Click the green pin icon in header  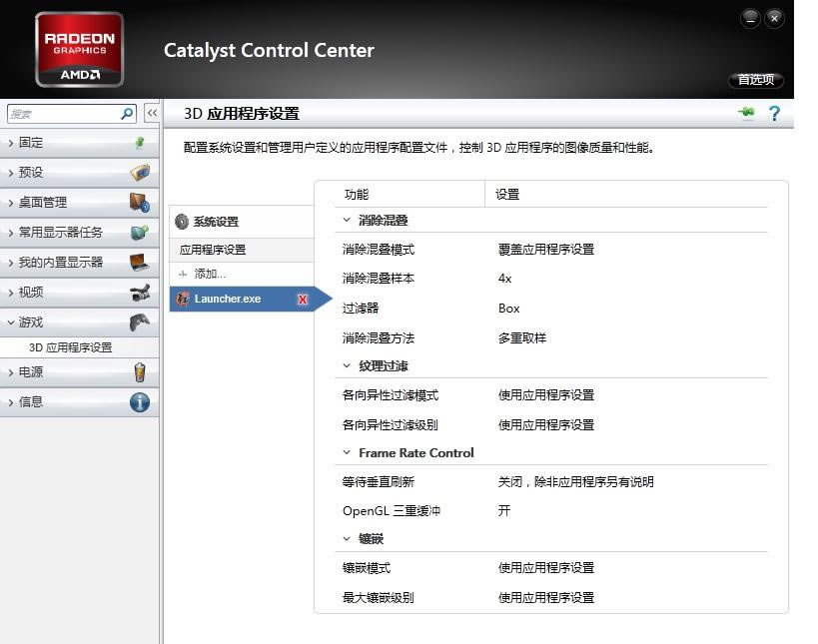pos(746,113)
